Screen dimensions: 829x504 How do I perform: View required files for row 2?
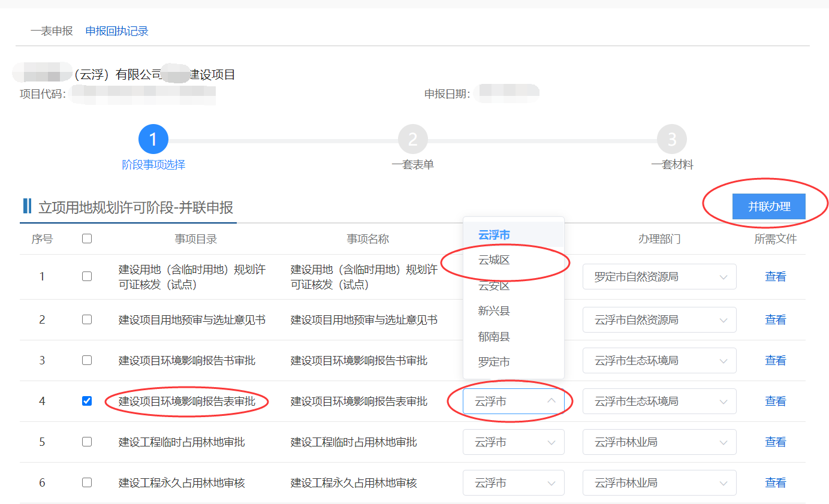[775, 320]
